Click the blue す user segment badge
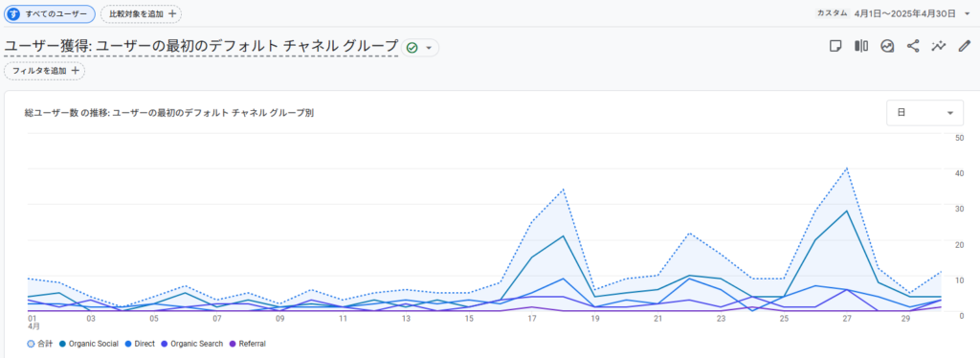 click(x=13, y=13)
